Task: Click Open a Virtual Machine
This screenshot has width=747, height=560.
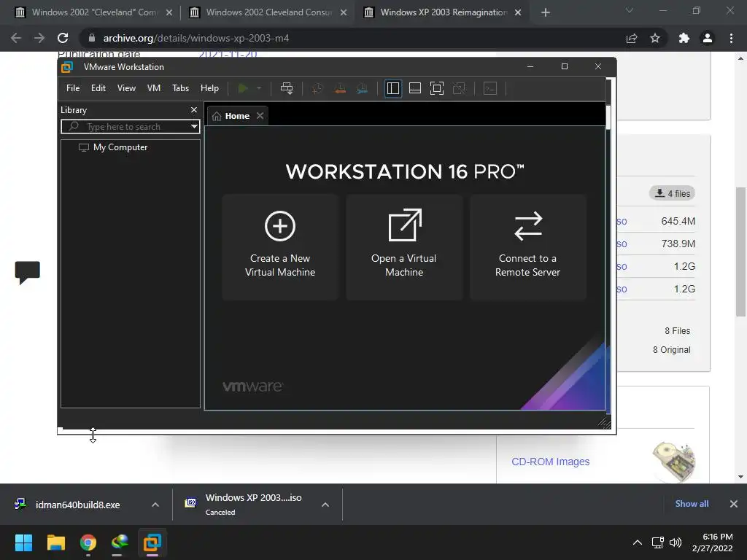Action: click(x=404, y=246)
